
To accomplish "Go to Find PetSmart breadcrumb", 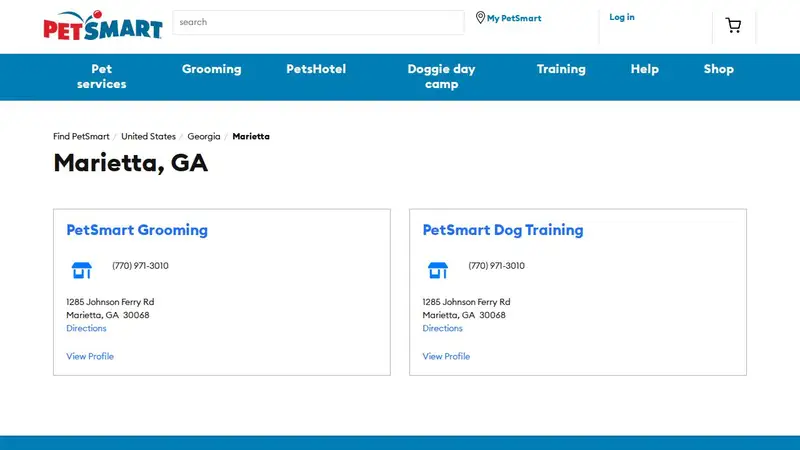I will pos(81,136).
